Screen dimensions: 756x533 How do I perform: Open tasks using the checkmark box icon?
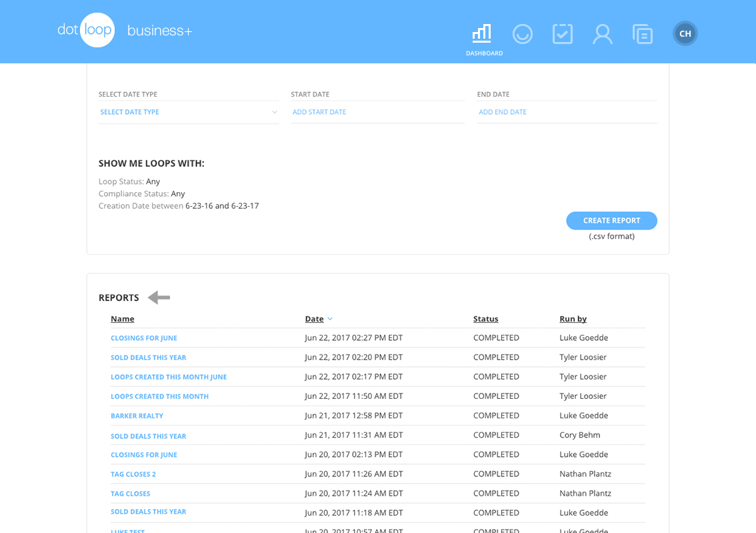[563, 33]
